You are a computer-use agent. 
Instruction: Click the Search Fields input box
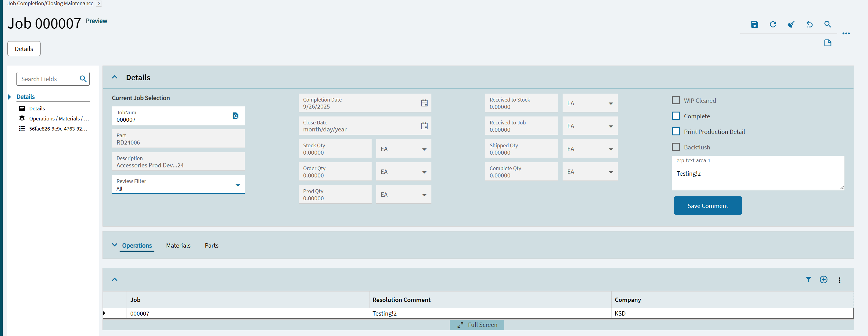click(x=47, y=79)
